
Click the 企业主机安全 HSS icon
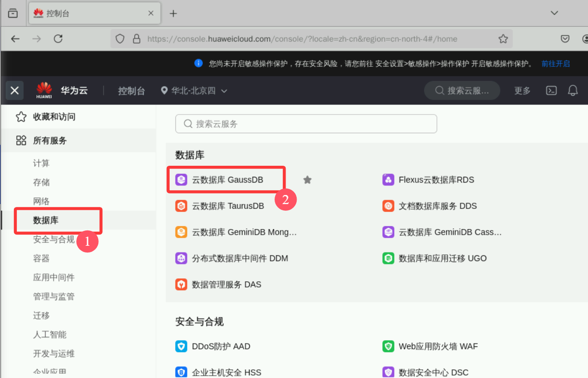point(181,372)
